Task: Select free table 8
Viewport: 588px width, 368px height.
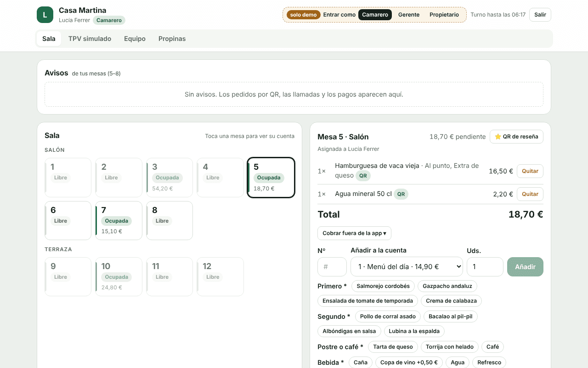Action: click(x=170, y=220)
